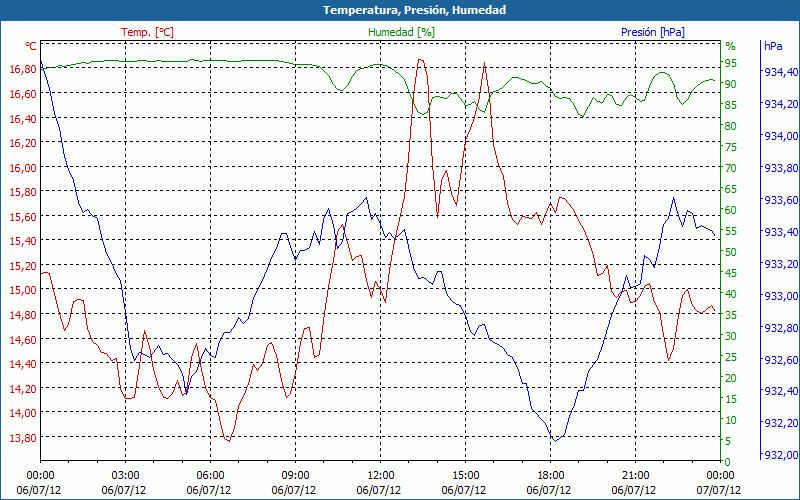Screen dimensions: 800x500
Task: Click temperature axis value '16,80'
Action: (x=23, y=69)
